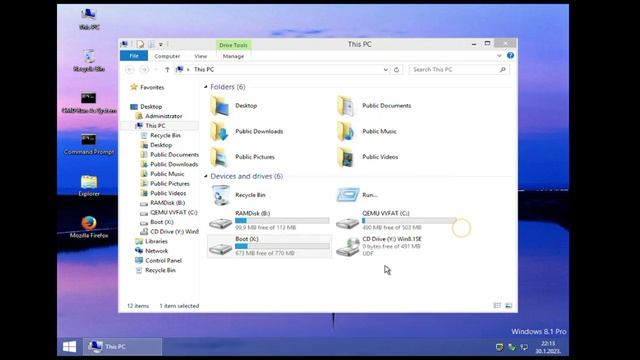Click the This PC taskbar button
Viewport: 640px width, 360px height.
pos(123,347)
